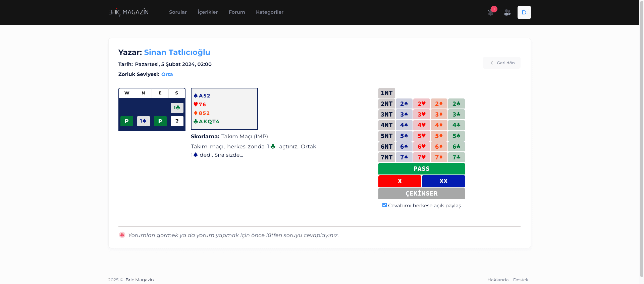
Task: Click the ÇEKİMSER abstain button
Action: click(x=422, y=193)
